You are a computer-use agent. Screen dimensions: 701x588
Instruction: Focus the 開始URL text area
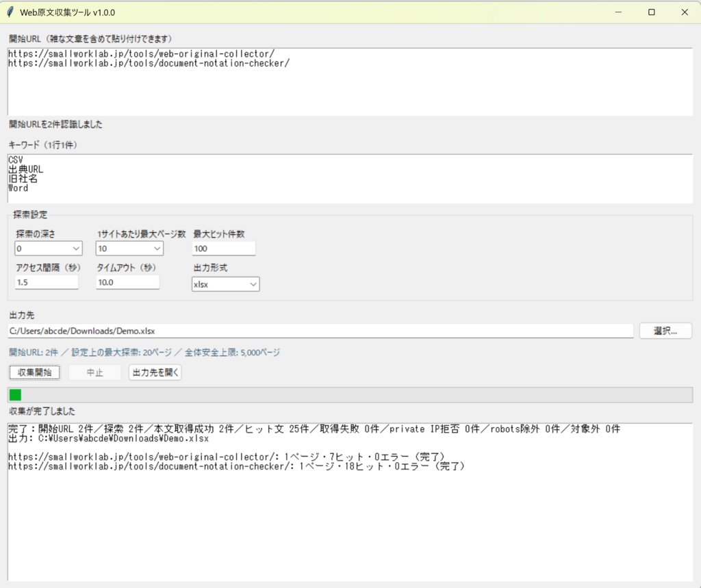point(350,81)
